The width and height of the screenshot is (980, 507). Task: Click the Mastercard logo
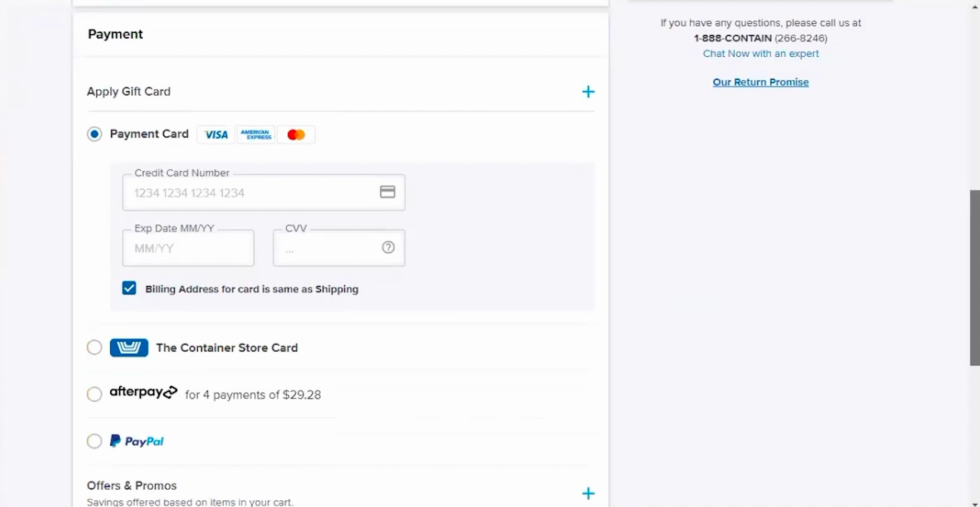[x=296, y=135]
